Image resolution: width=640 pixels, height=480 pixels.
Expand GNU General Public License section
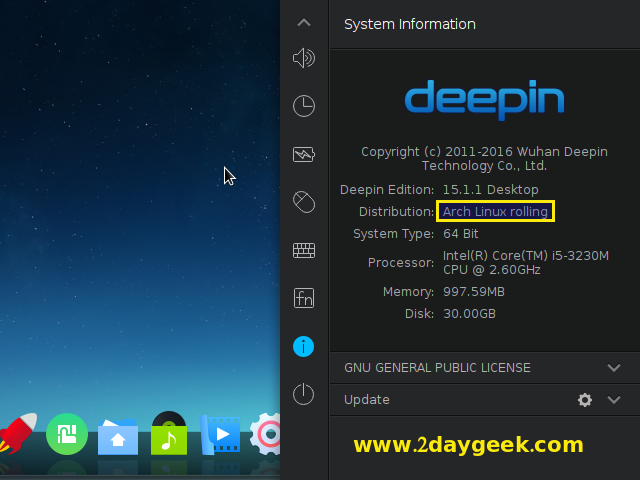613,368
